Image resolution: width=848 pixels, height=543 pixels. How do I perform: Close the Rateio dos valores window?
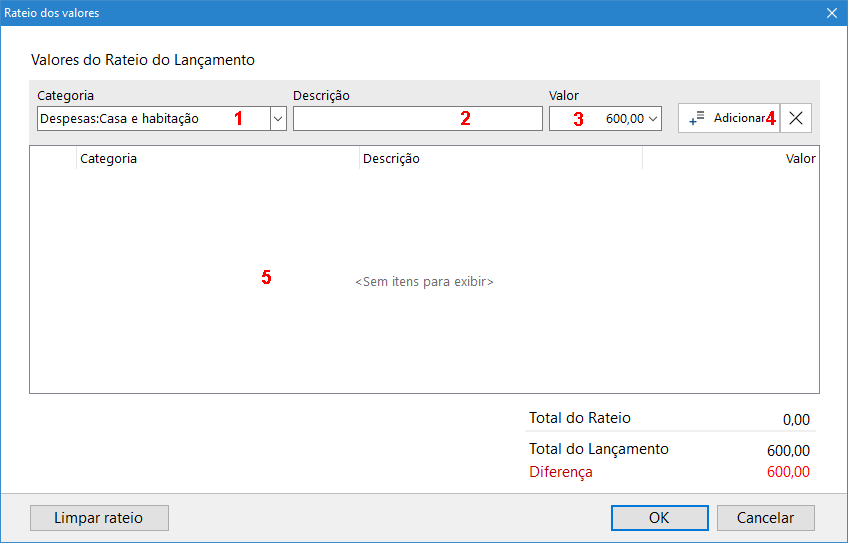831,13
